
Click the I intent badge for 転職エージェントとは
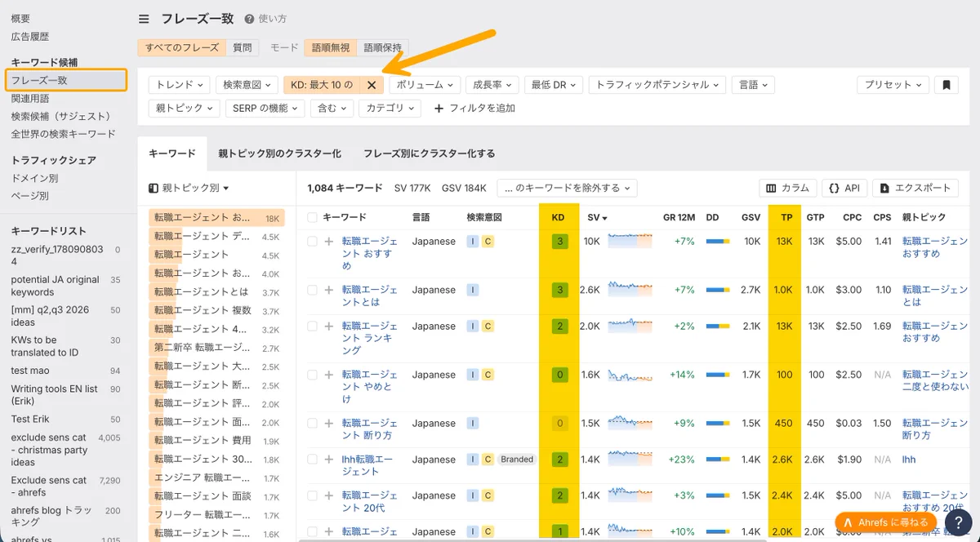[x=473, y=290]
